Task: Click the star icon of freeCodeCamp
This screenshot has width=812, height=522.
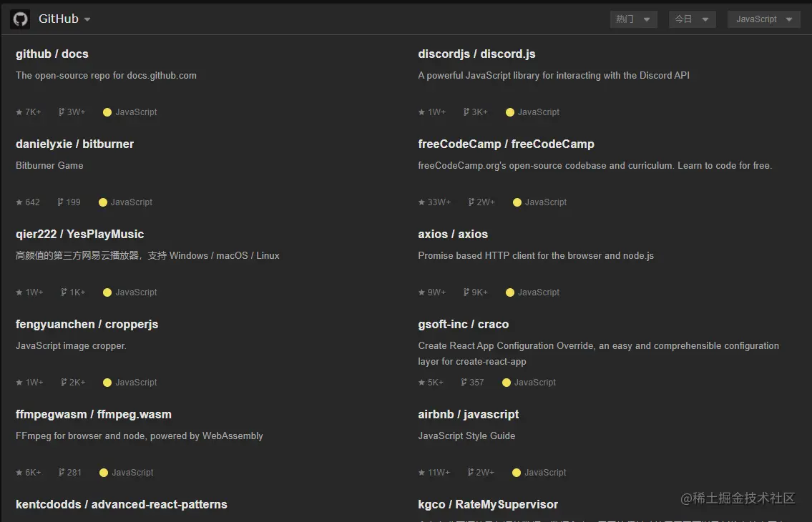Action: point(421,202)
